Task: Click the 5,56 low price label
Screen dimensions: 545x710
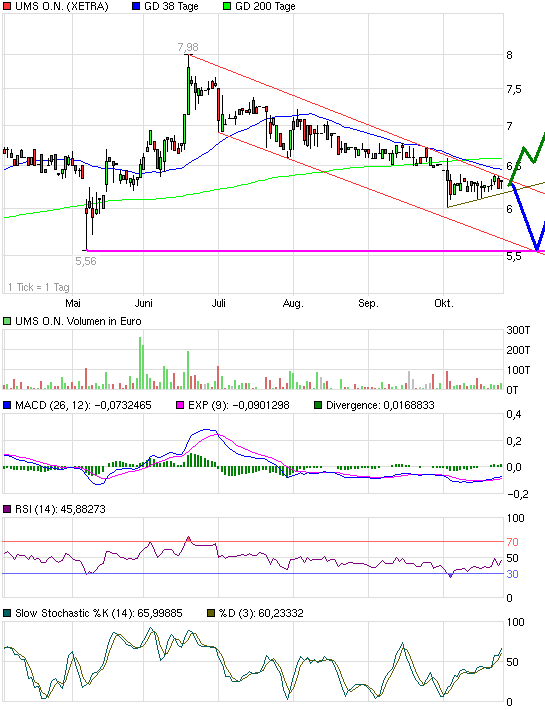Action: (86, 261)
